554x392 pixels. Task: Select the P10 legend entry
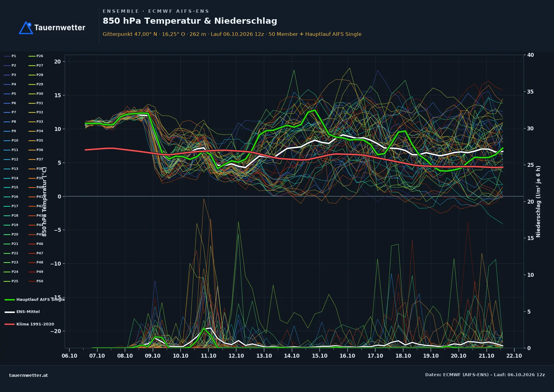[x=11, y=140]
